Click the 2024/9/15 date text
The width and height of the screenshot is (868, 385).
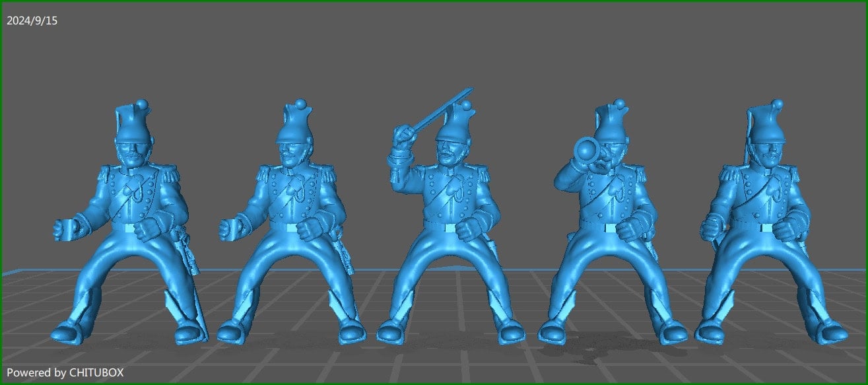[x=32, y=21]
